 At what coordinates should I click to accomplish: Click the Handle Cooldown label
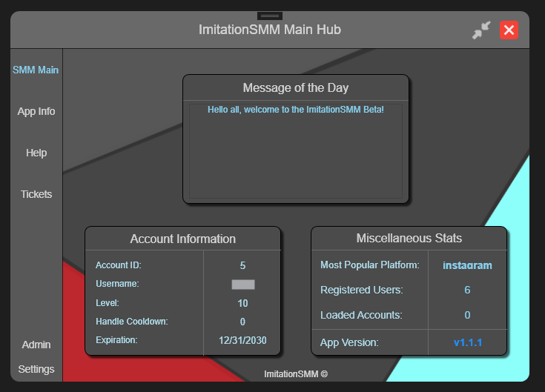pos(132,322)
